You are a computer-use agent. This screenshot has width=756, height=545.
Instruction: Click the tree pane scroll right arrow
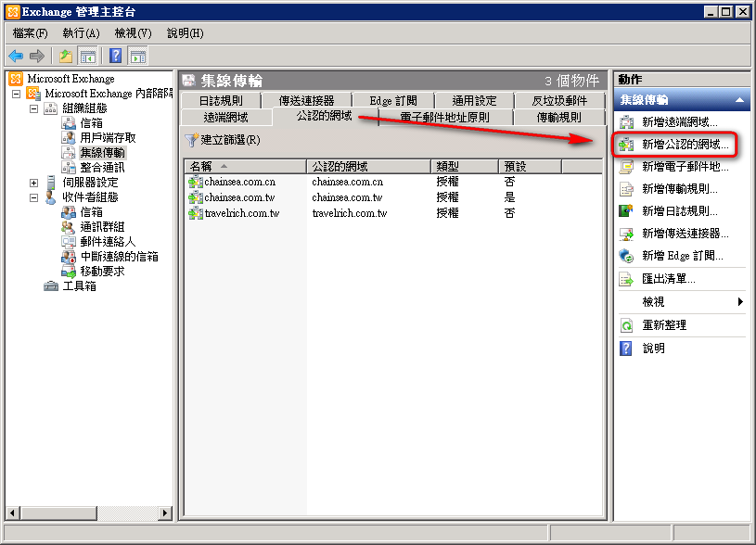pos(165,513)
